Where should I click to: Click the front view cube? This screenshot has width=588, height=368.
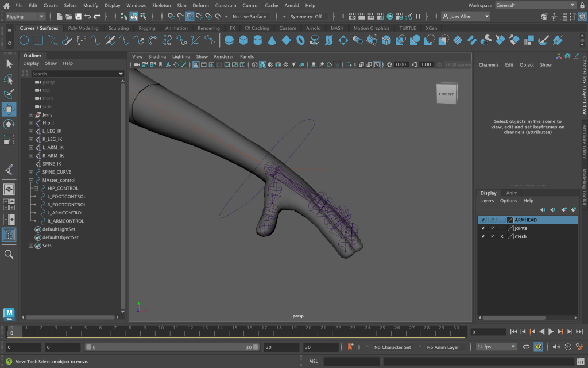click(446, 94)
